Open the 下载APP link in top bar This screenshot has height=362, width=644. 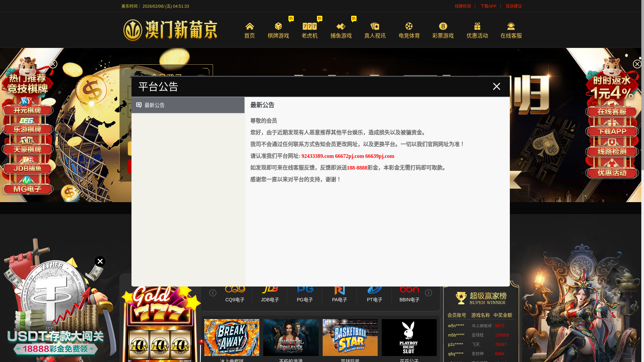(x=488, y=6)
